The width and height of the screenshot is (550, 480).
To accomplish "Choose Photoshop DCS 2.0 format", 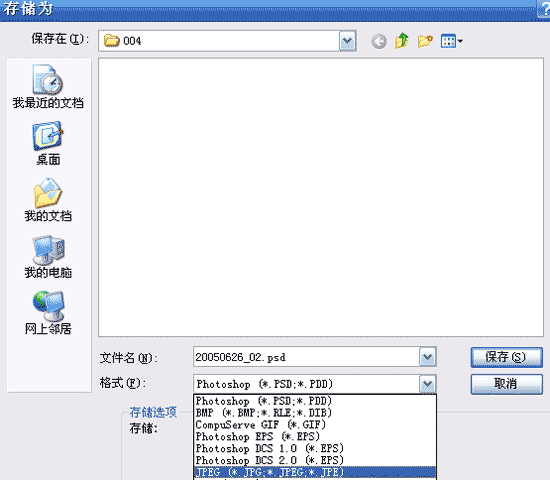I will click(315, 460).
